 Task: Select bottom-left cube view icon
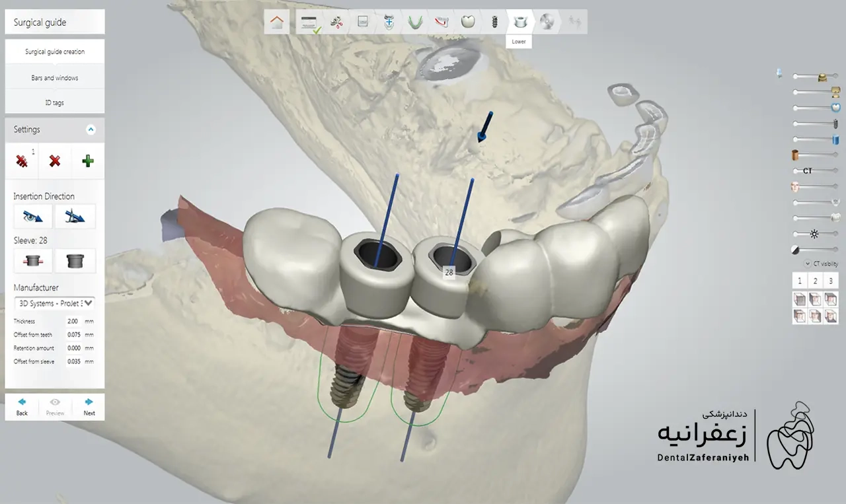tap(800, 316)
